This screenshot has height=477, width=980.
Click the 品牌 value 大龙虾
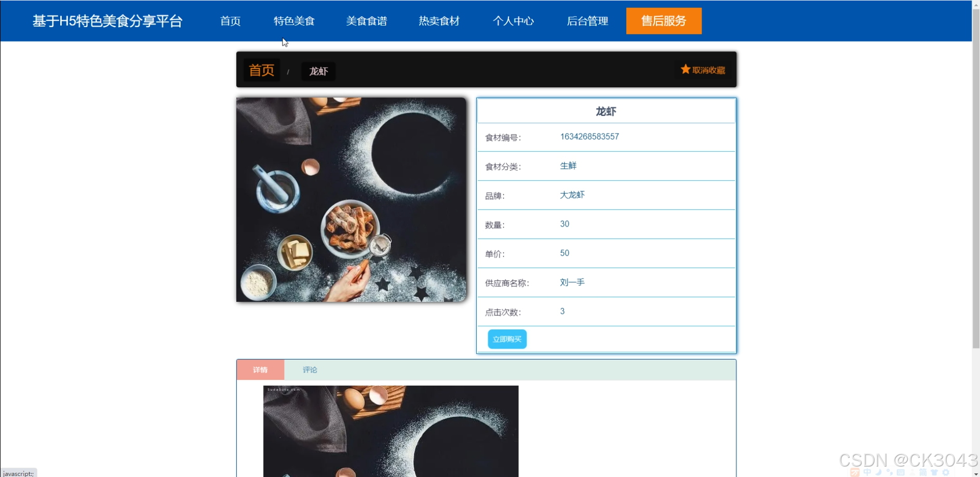(572, 195)
